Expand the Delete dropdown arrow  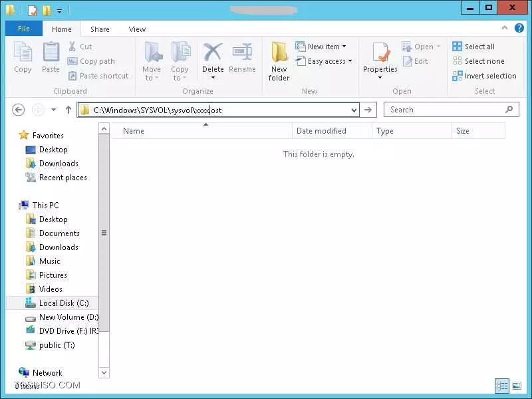[213, 78]
